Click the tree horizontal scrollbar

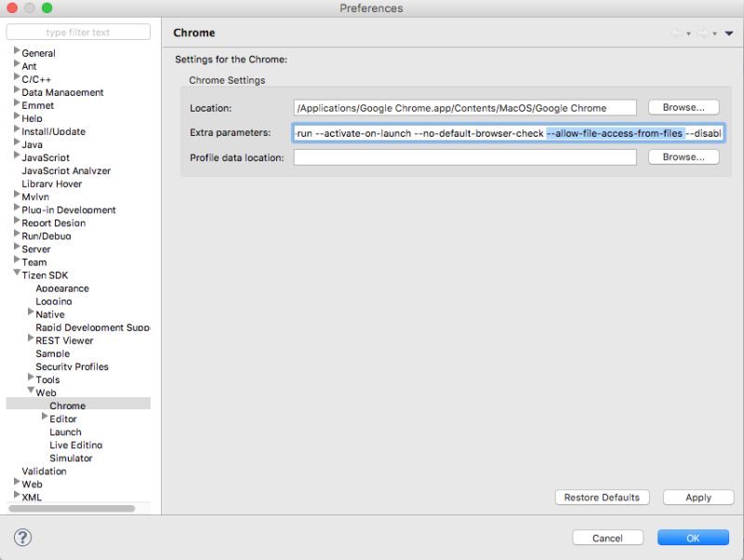pyautogui.click(x=72, y=508)
